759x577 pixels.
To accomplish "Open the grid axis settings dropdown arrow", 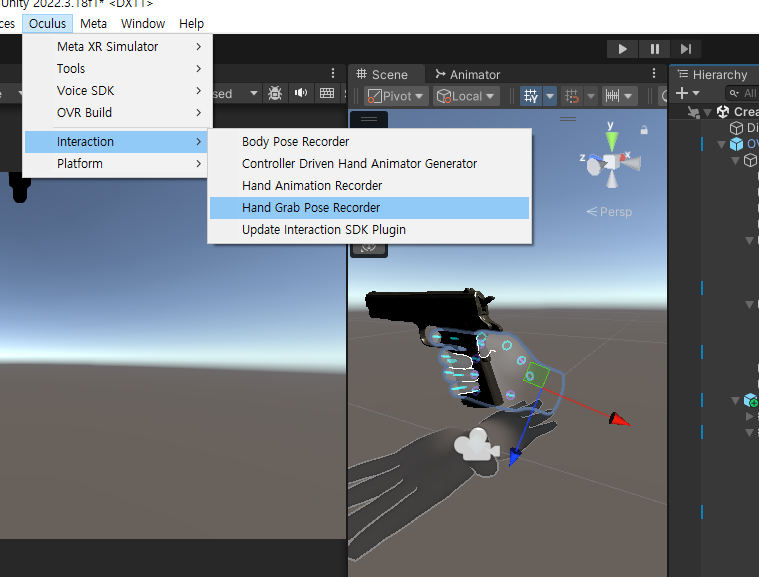I will (x=550, y=96).
